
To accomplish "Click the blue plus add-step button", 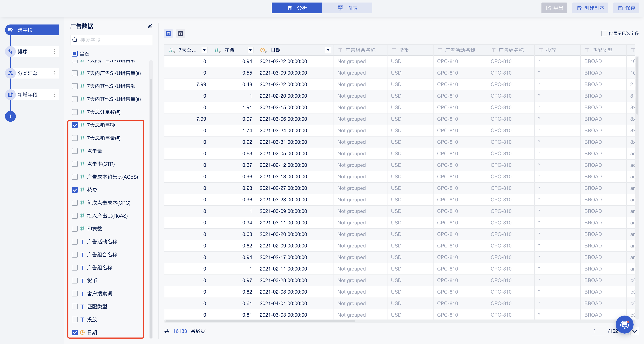I will [10, 116].
